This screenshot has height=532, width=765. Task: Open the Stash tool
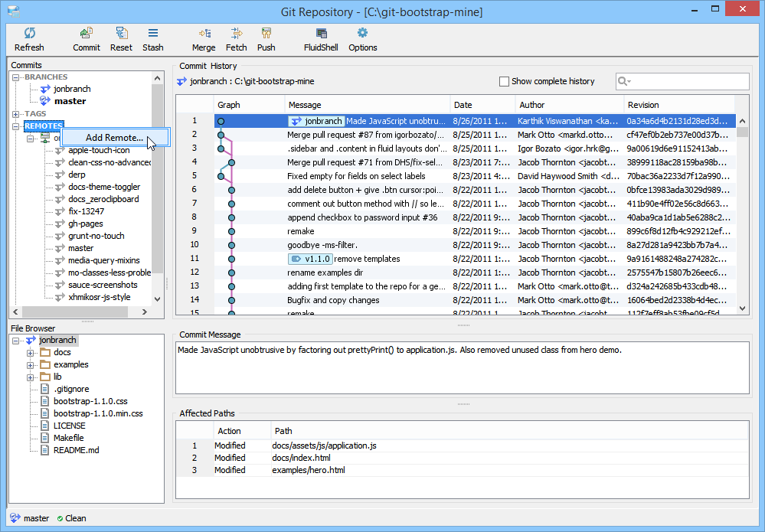[x=152, y=33]
